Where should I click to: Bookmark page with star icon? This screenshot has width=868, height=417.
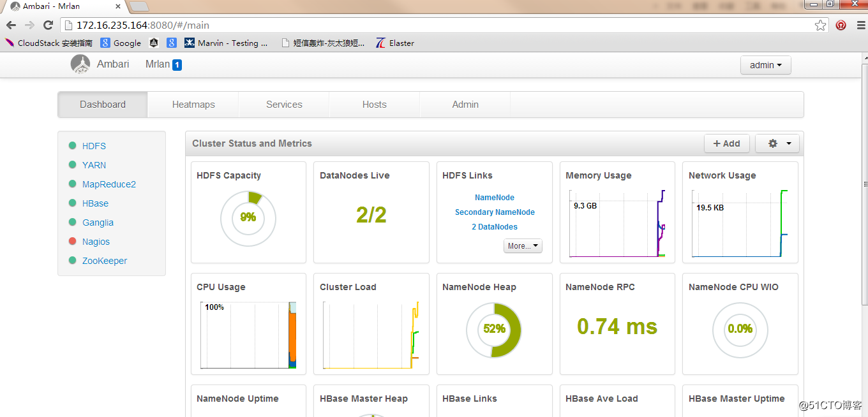821,26
